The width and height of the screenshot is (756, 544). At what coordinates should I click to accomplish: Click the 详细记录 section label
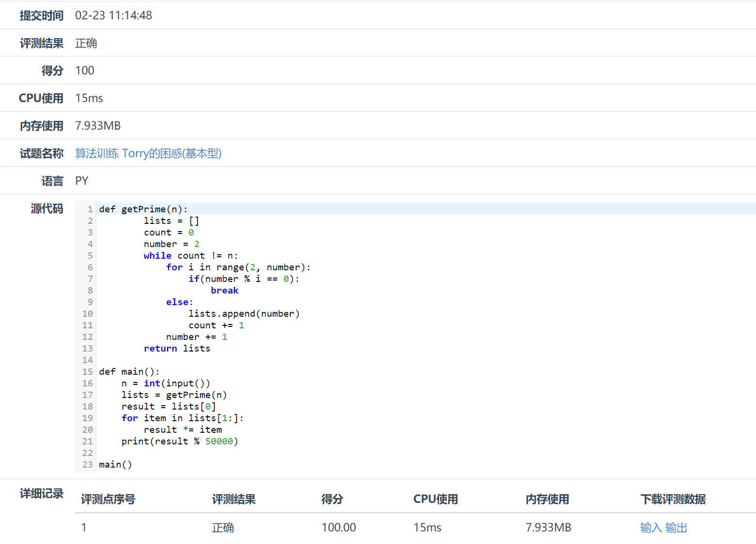pyautogui.click(x=41, y=494)
